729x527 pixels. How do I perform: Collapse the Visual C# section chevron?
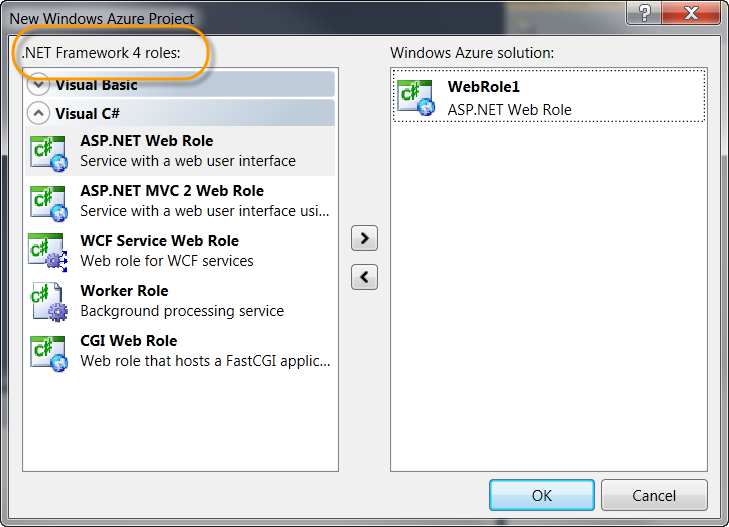(x=39, y=113)
